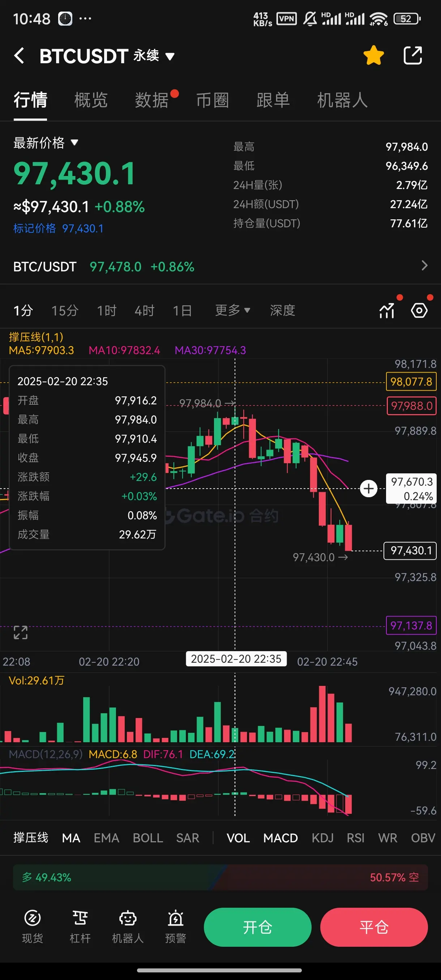Tap the MACD(12,26,9) parameters label
Screen dimensions: 441x980
coord(46,754)
